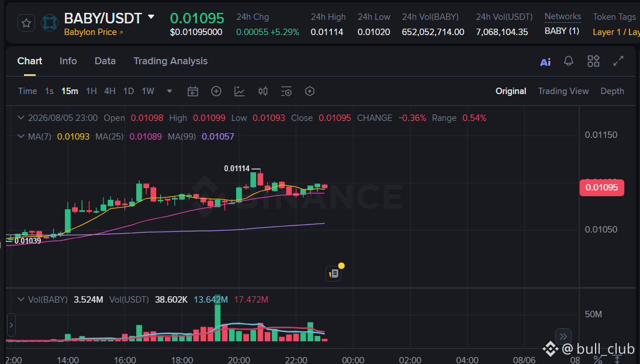The image size is (640, 364).
Task: Jump to latest candle double-arrow button
Action: coord(563,337)
